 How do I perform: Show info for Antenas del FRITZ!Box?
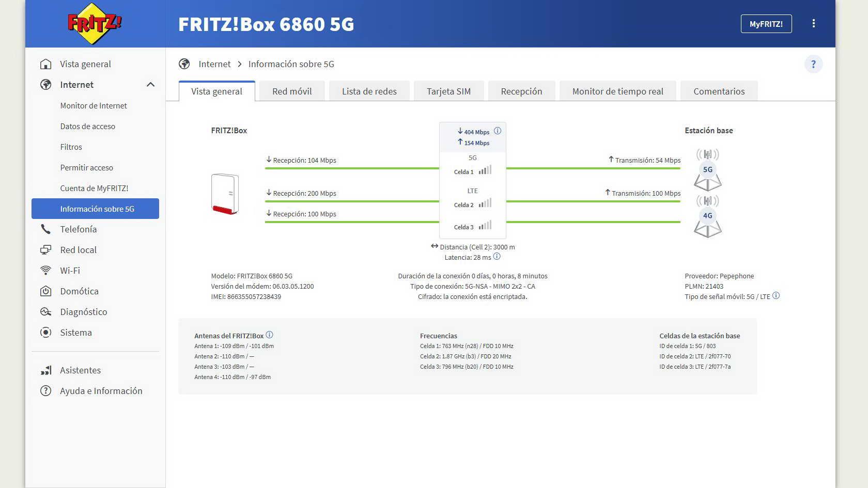[x=269, y=335]
